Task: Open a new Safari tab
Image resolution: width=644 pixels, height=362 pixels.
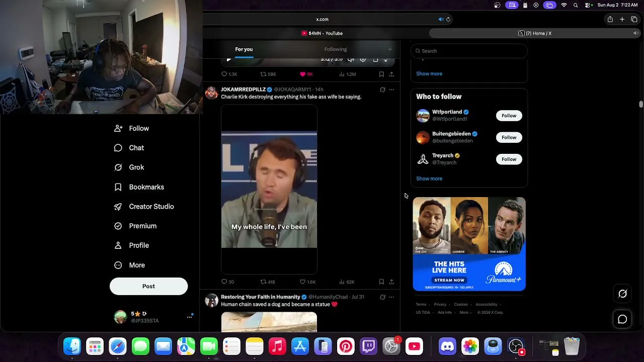Action: 622,19
